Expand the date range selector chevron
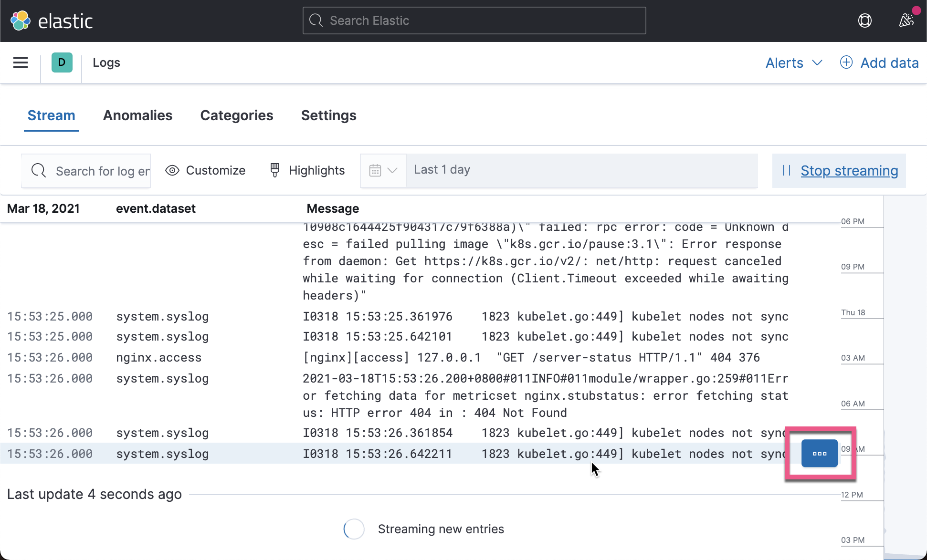Screen dimensions: 927x560 pos(392,170)
